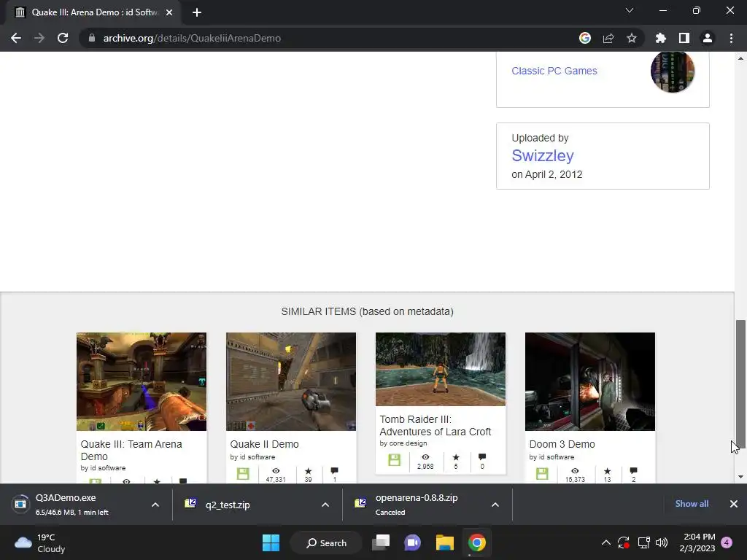The image size is (747, 560).
Task: Open the notification count badge
Action: [727, 542]
